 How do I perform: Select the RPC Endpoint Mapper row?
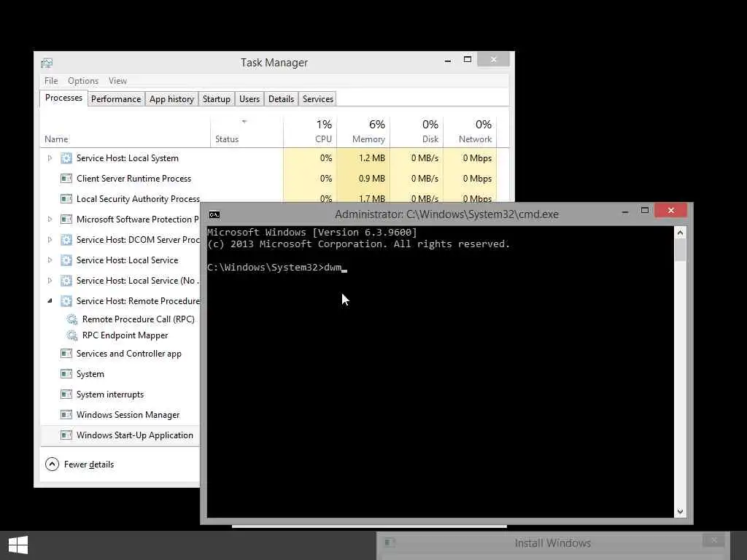point(120,335)
